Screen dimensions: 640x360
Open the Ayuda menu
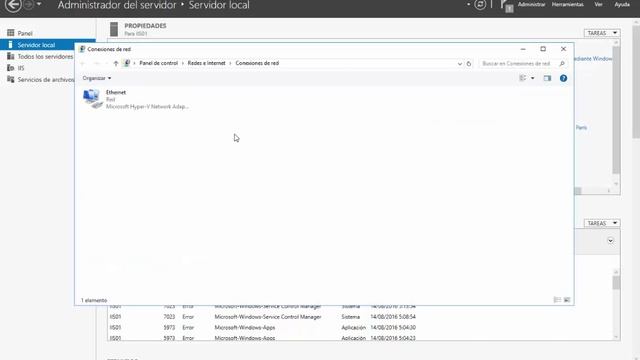pyautogui.click(x=622, y=4)
